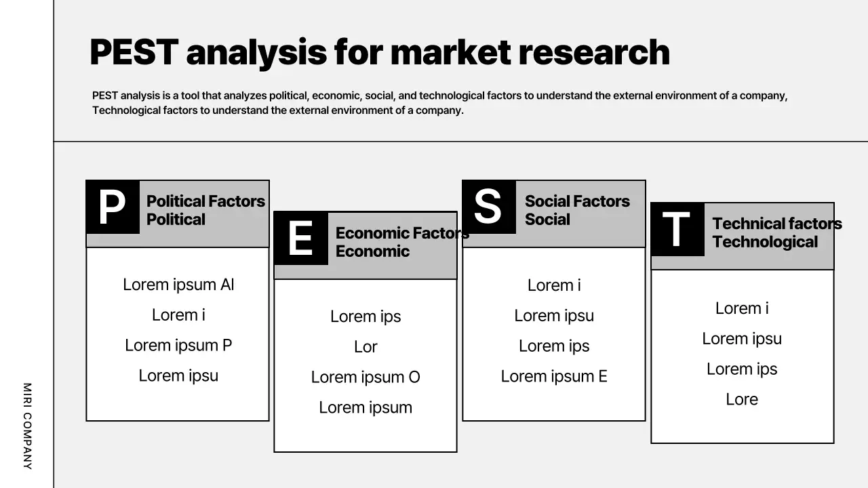Select the black T letter block
868x488 pixels.
click(677, 230)
